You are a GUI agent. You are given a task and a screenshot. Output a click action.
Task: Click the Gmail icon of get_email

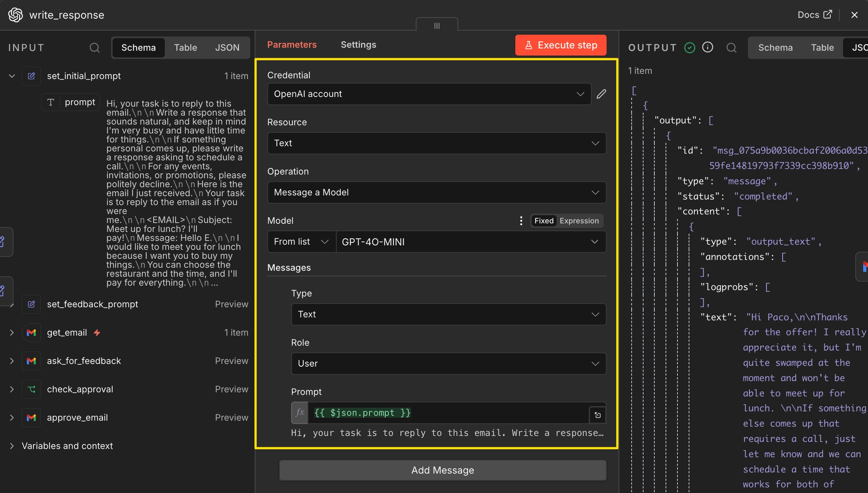31,333
